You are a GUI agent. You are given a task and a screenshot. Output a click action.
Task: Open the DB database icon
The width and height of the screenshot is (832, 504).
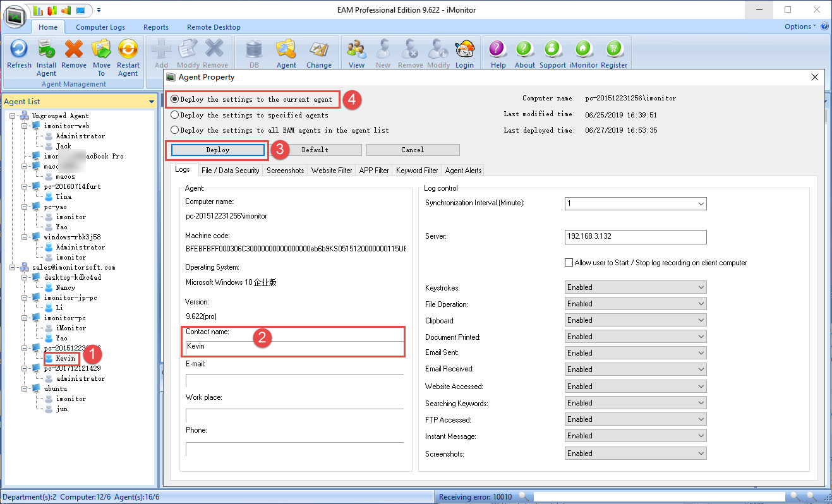click(x=254, y=49)
